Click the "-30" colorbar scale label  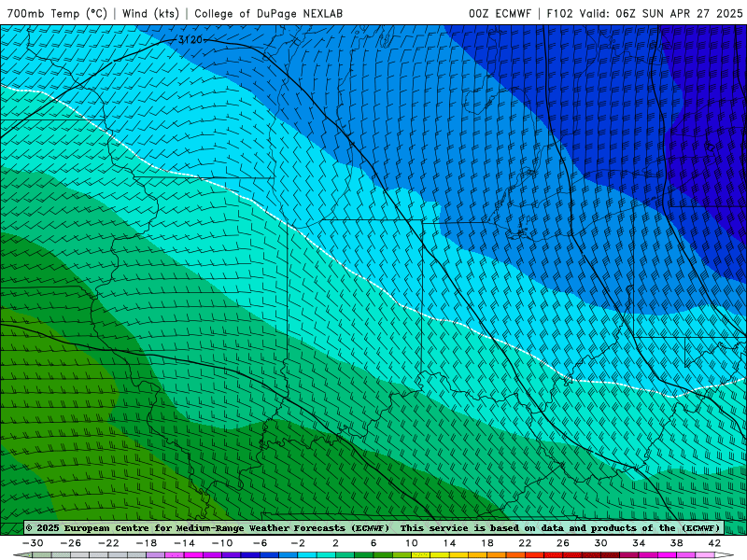33,543
